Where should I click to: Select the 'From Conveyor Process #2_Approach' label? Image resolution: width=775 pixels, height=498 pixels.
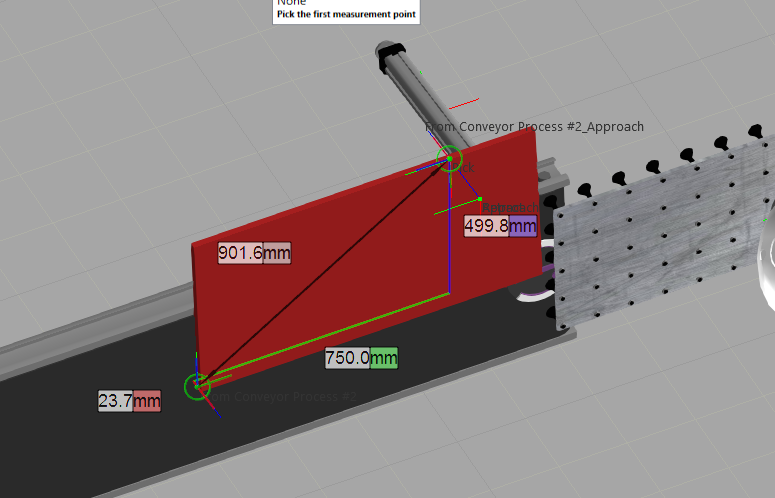[536, 127]
